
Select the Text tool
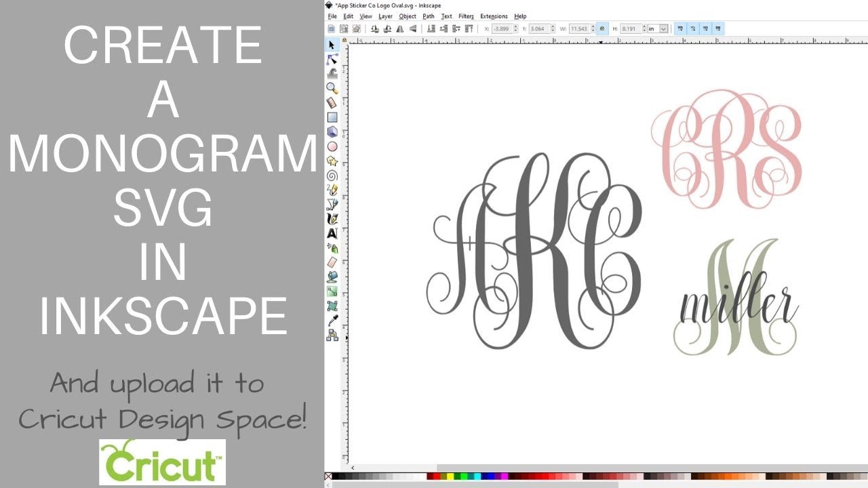click(332, 233)
